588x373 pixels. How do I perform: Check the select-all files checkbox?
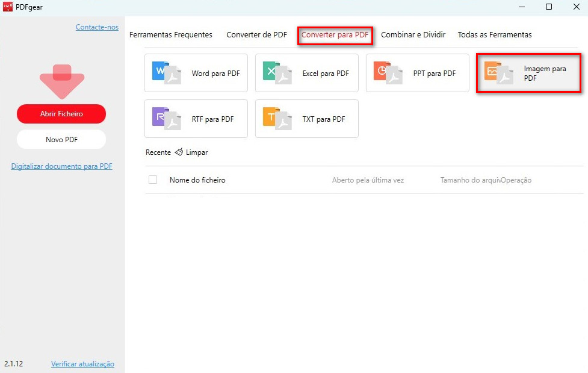pyautogui.click(x=153, y=179)
